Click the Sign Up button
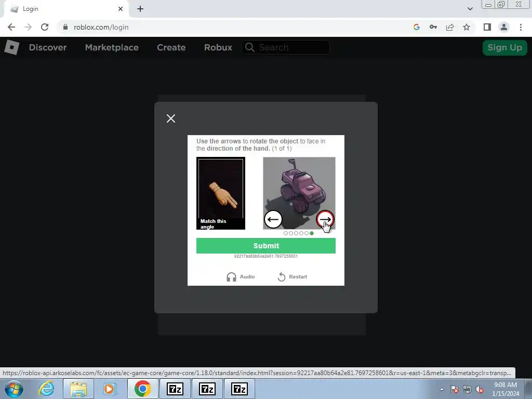 [505, 47]
